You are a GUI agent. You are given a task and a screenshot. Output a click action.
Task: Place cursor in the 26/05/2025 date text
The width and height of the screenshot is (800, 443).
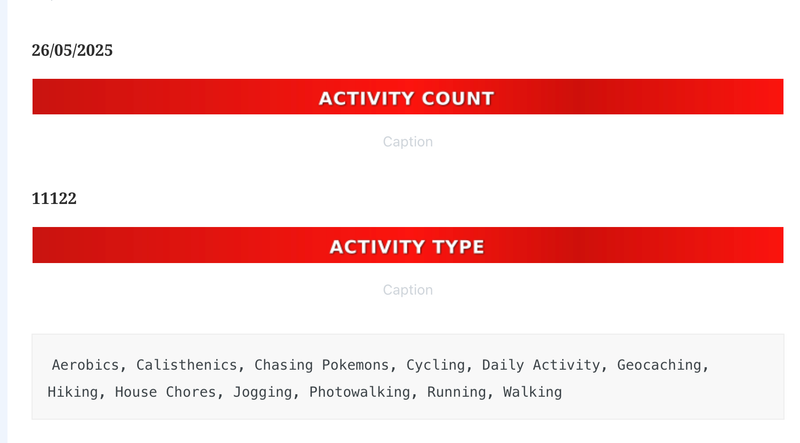pyautogui.click(x=72, y=50)
